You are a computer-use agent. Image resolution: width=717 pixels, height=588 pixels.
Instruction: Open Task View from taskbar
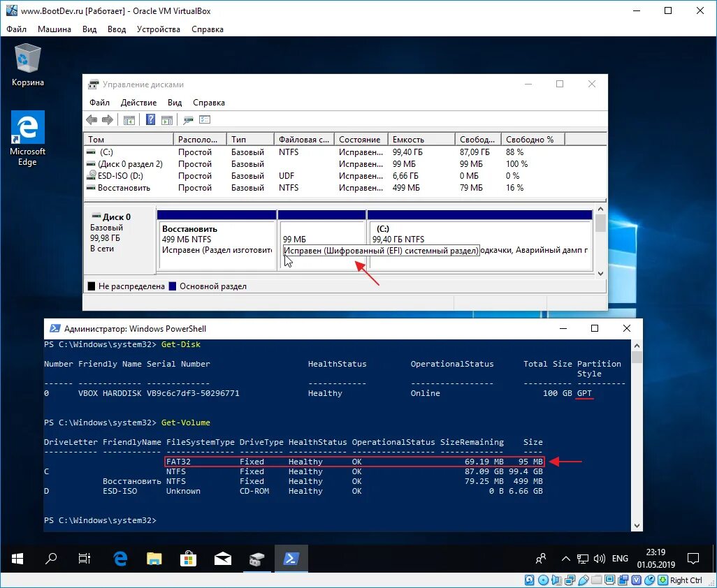point(85,558)
